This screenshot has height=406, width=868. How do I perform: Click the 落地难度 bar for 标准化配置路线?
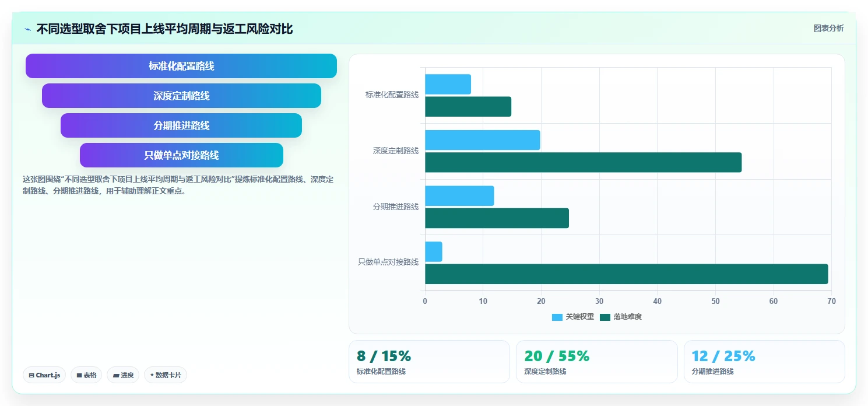point(468,107)
